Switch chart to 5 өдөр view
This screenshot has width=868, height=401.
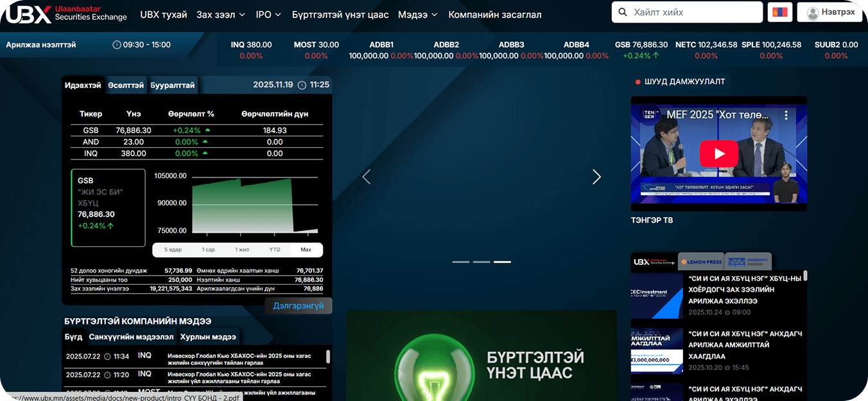(175, 250)
